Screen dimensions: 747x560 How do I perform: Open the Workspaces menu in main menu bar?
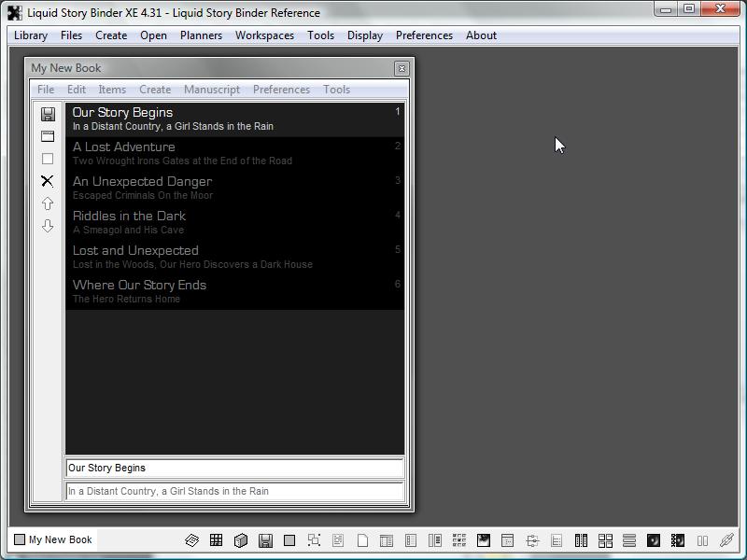(x=264, y=35)
